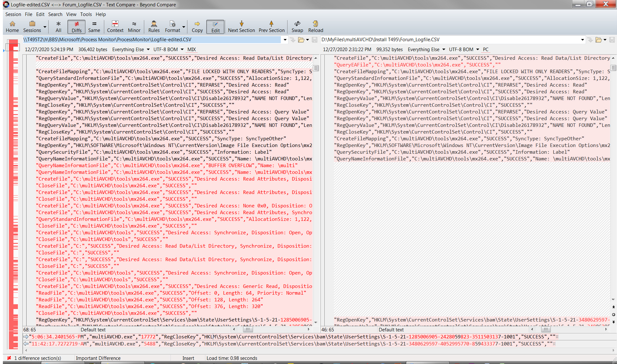Open left file browse folder icon
Image resolution: width=617 pixels, height=364 pixels.
point(301,40)
